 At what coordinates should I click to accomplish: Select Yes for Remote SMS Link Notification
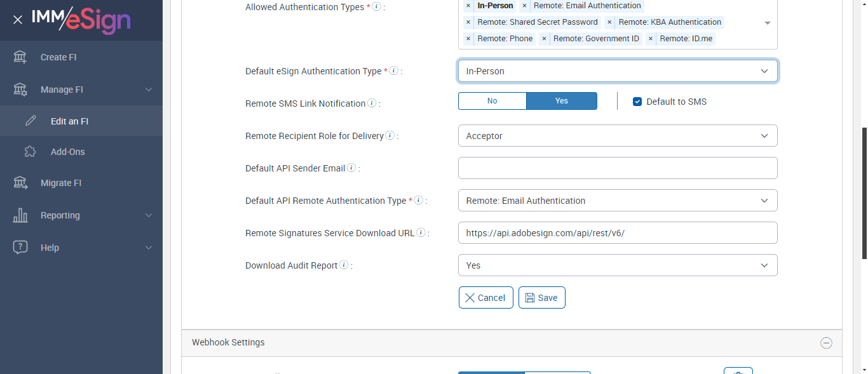coord(562,101)
